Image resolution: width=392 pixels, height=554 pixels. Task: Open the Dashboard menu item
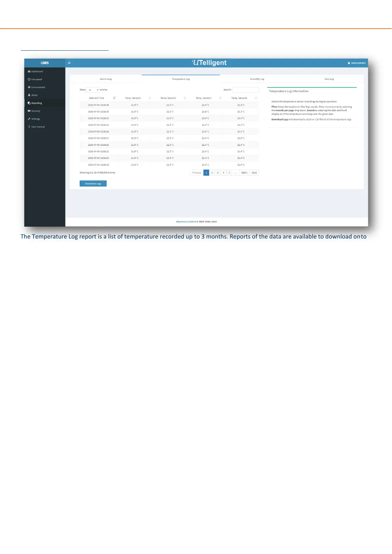[45, 71]
